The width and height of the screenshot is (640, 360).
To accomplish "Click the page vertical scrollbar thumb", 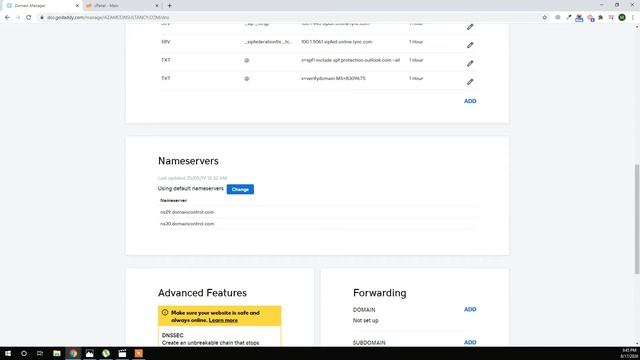I will pyautogui.click(x=636, y=219).
